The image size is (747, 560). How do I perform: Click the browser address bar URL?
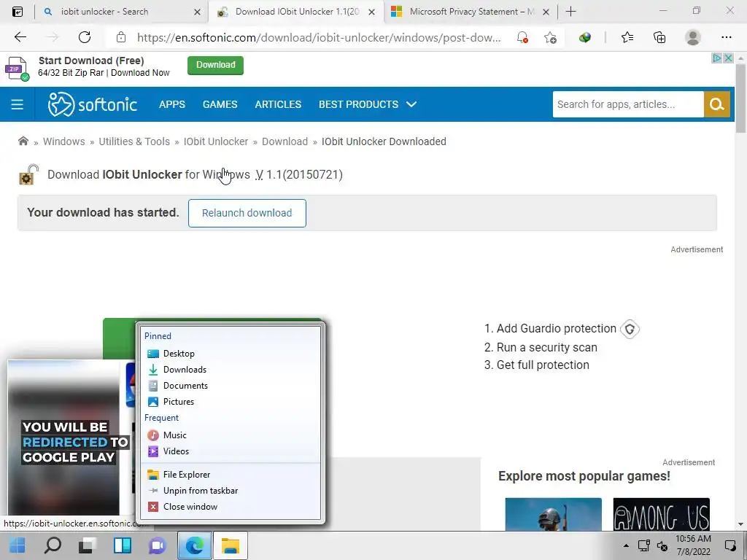click(319, 38)
